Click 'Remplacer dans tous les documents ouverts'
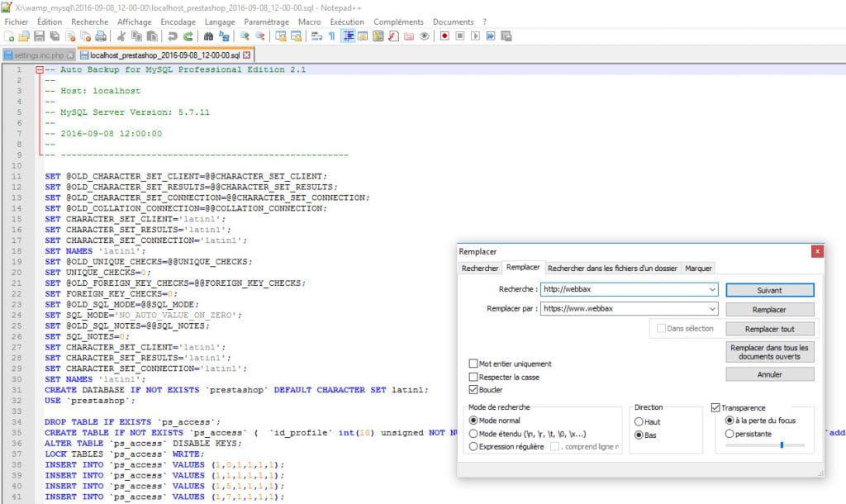Screen dimensions: 846x504 pos(769,352)
